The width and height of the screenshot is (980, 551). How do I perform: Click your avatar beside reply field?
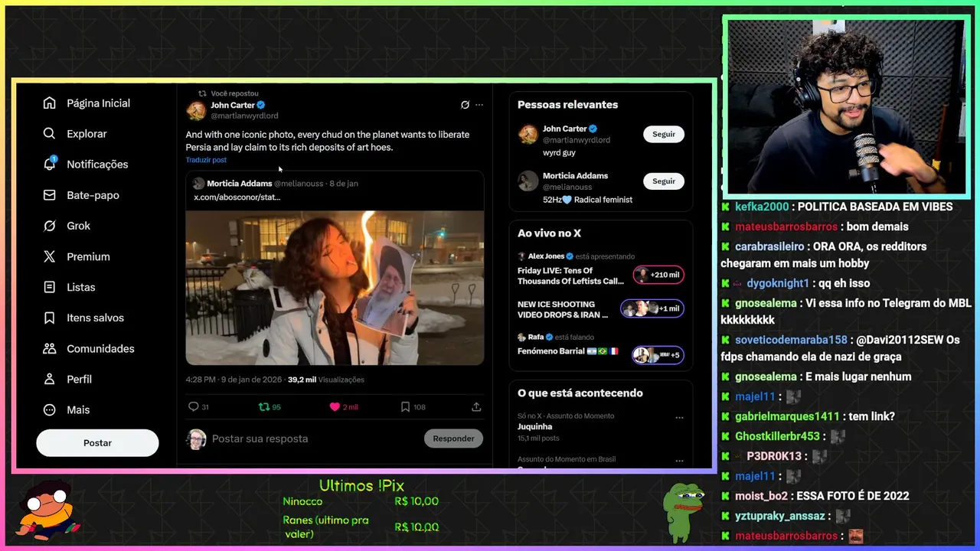coord(196,439)
